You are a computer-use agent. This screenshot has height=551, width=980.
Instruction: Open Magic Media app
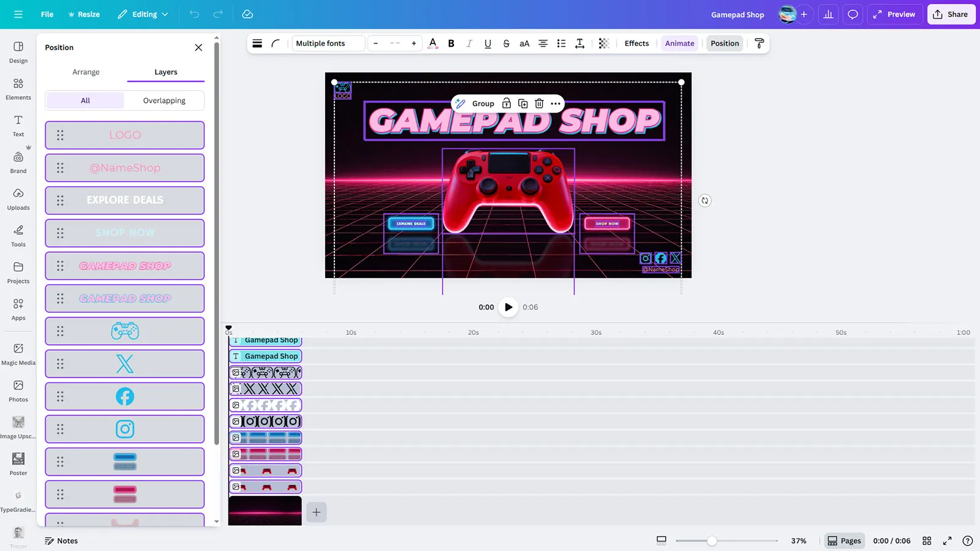click(x=18, y=354)
